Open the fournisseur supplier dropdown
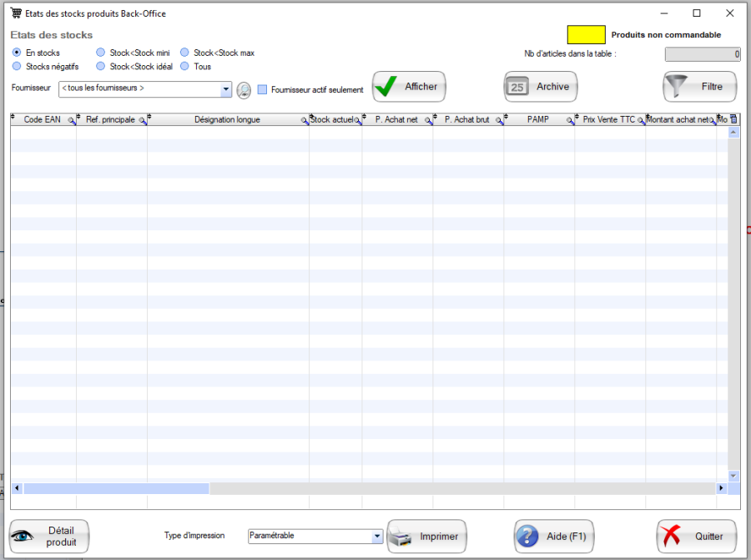751x560 pixels. [x=228, y=89]
